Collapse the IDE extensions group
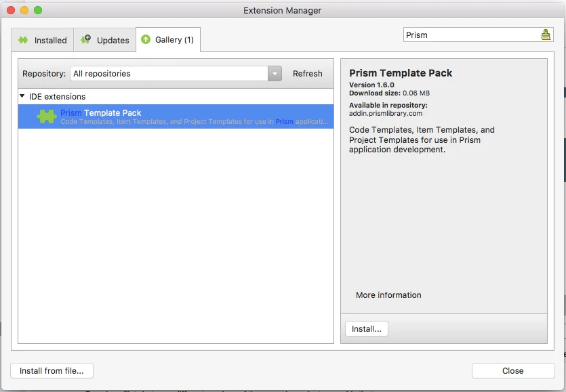 [22, 96]
